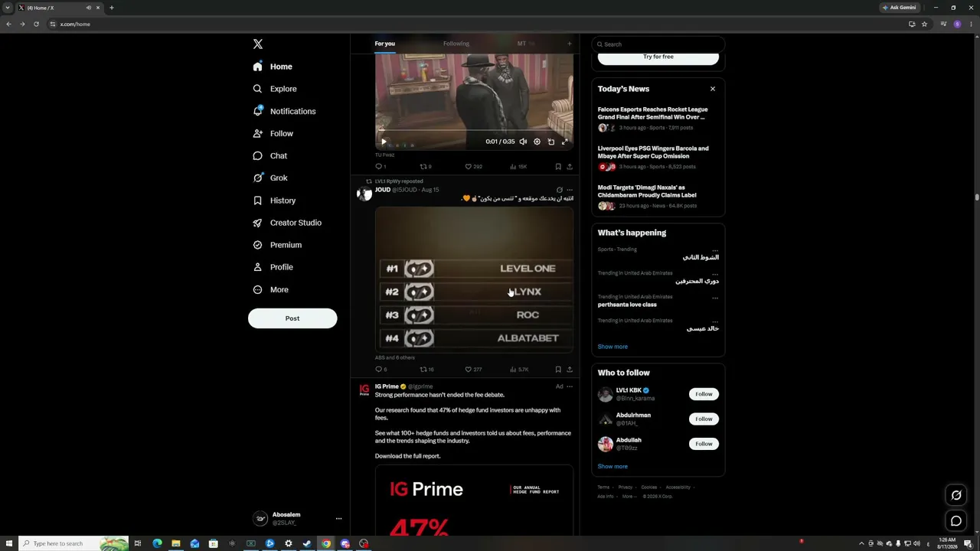This screenshot has height=551, width=980.
Task: Open Premium in the sidebar
Action: 277,245
